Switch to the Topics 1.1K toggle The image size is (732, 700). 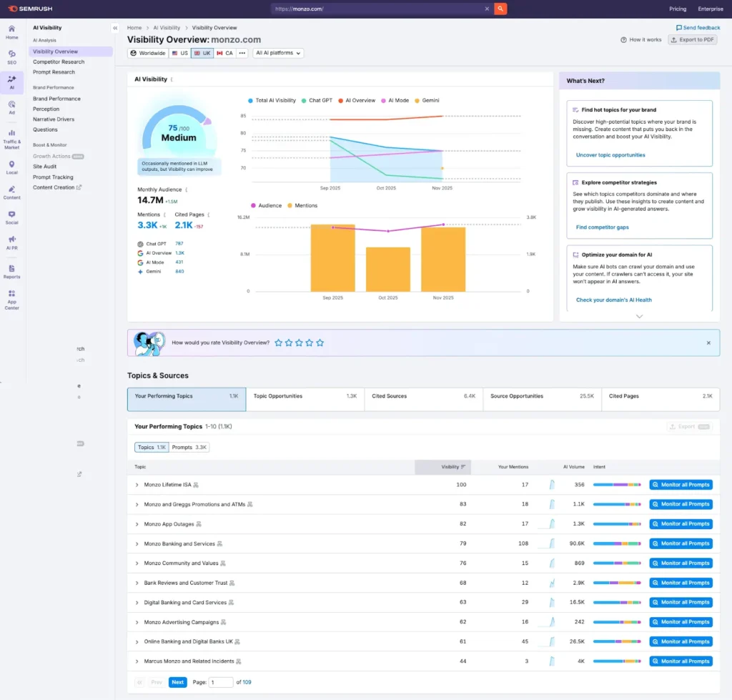[152, 448]
